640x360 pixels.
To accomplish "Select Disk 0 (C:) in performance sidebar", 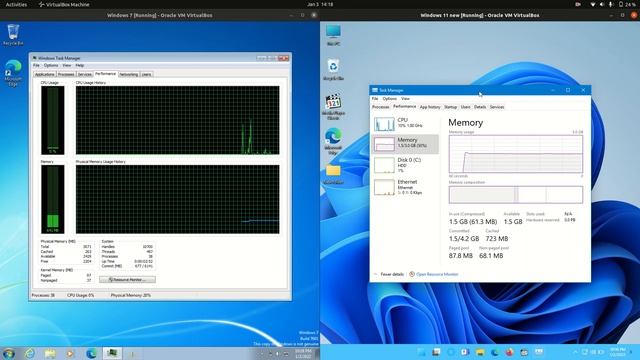I will click(405, 165).
